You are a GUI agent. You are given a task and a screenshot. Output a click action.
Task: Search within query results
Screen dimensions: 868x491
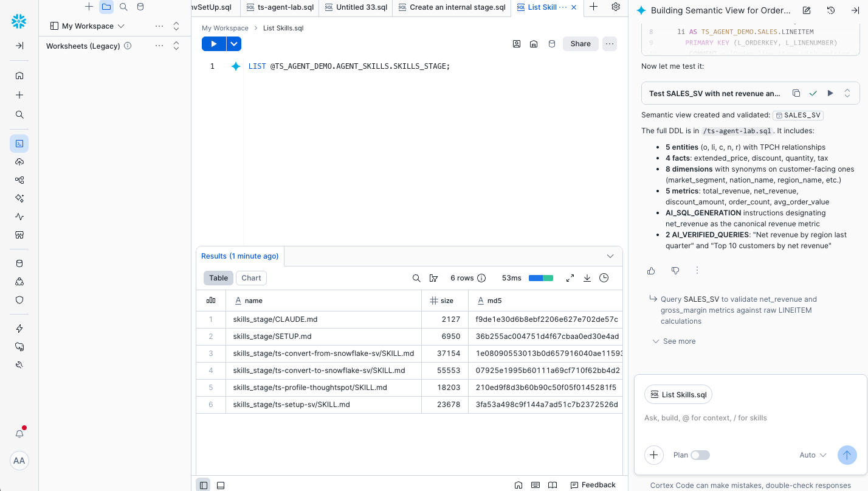pyautogui.click(x=416, y=278)
